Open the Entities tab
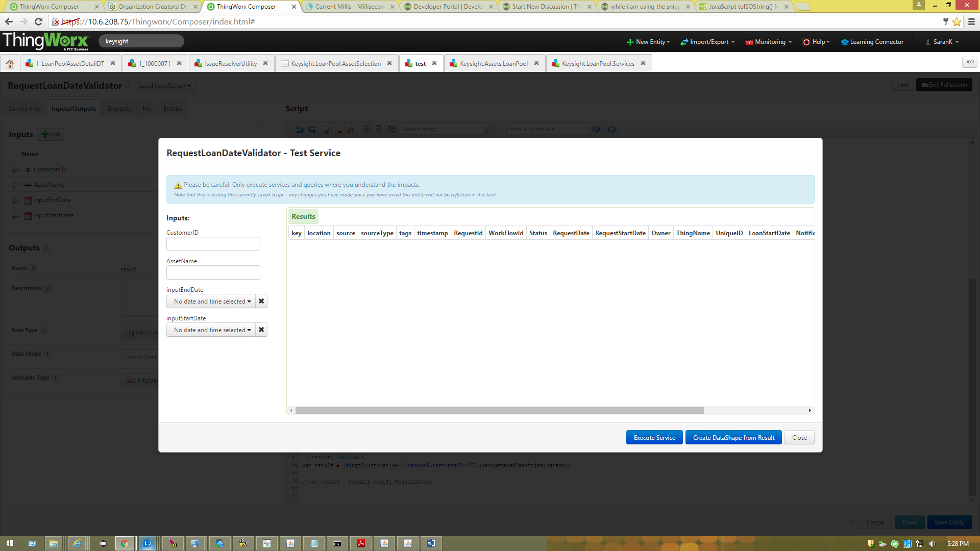Screen dimensions: 980x551 [173, 109]
